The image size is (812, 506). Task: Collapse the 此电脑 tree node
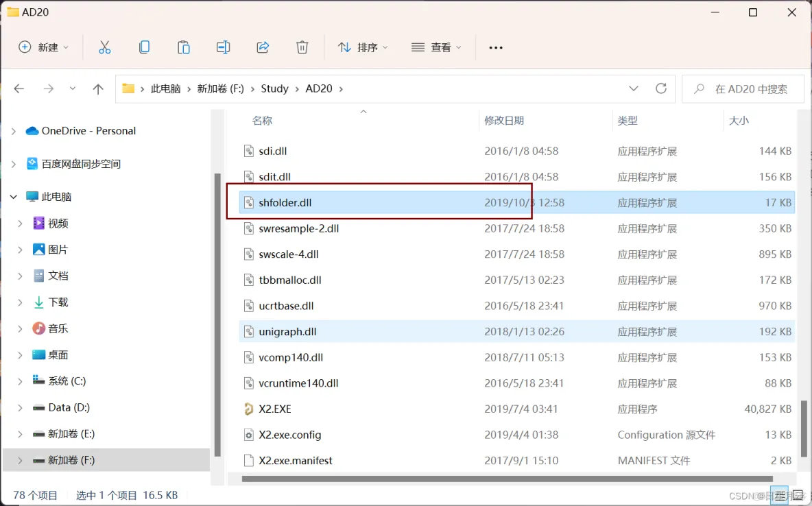click(14, 197)
